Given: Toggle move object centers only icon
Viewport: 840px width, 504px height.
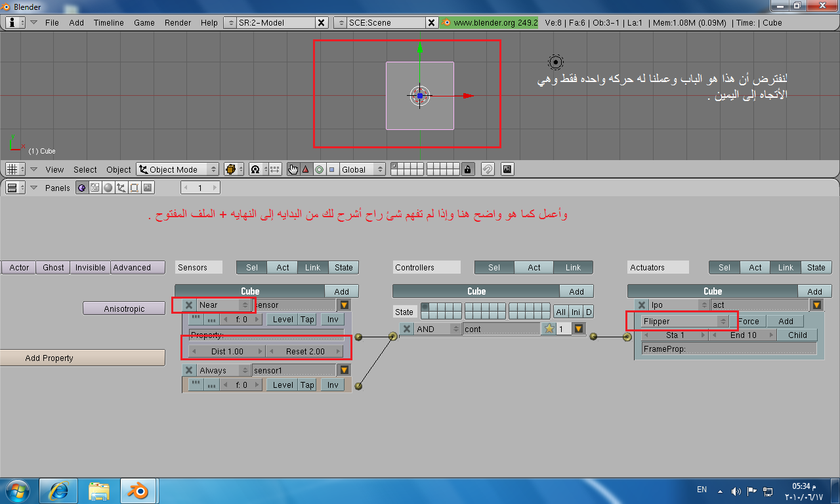Looking at the screenshot, I should coord(274,169).
